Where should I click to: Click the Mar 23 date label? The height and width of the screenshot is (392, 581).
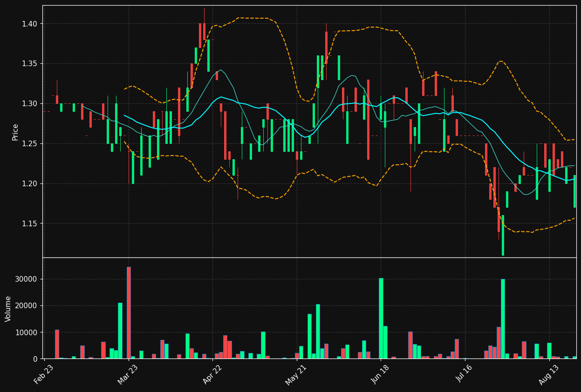(x=128, y=374)
